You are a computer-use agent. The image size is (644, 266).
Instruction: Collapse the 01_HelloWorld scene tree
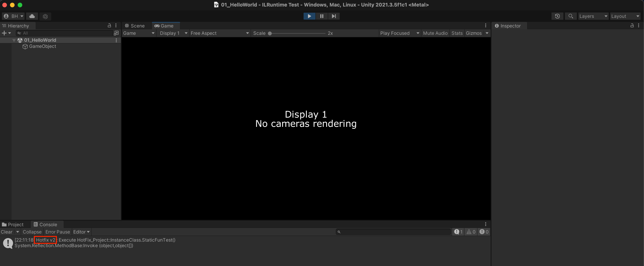tap(14, 40)
